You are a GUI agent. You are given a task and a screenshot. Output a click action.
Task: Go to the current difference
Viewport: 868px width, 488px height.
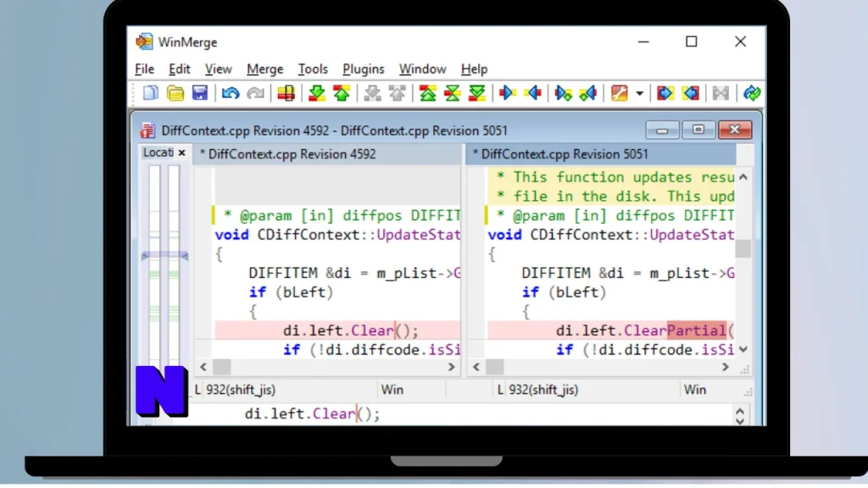(x=453, y=93)
